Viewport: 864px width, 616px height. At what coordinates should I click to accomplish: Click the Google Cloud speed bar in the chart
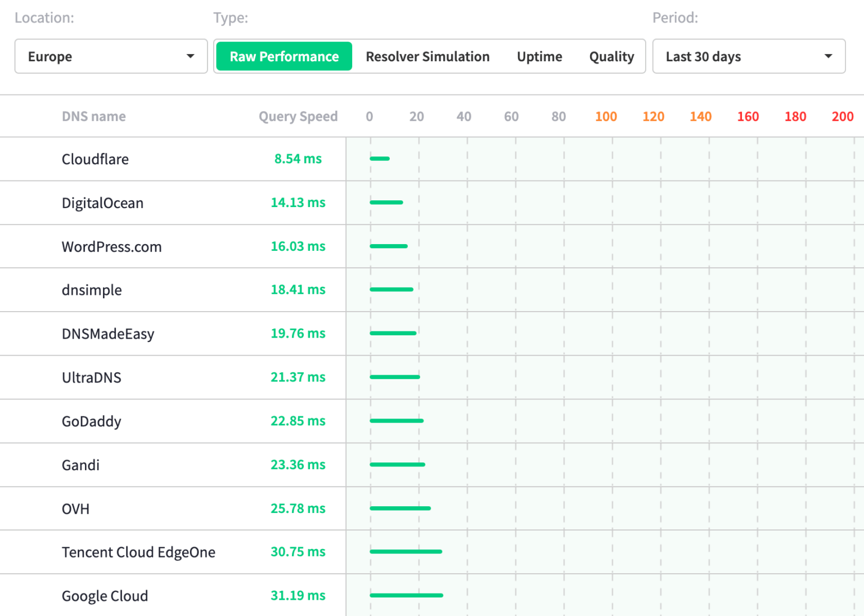[407, 595]
